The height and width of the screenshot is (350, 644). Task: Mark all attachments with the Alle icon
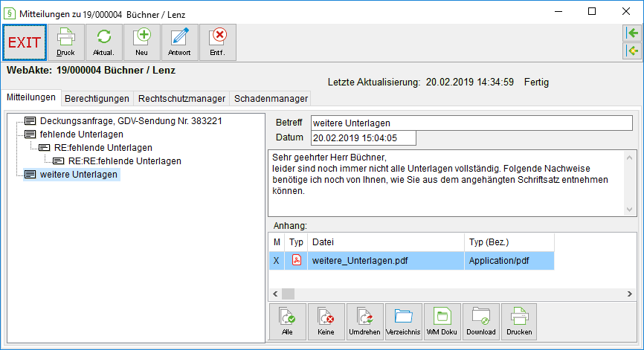pyautogui.click(x=288, y=322)
